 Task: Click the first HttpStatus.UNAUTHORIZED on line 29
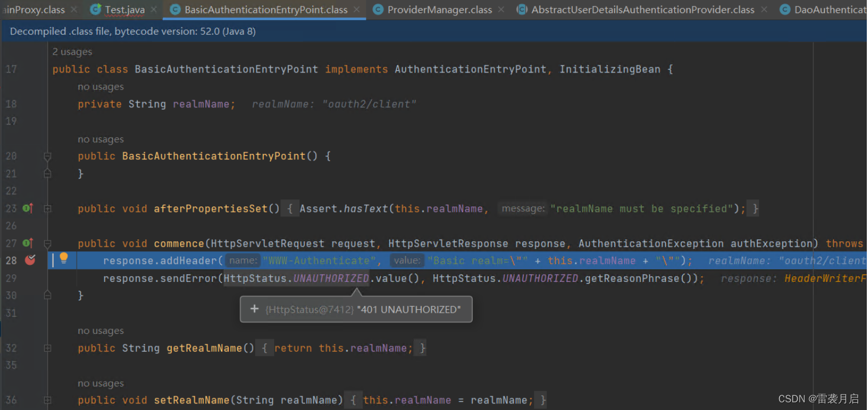coord(296,278)
